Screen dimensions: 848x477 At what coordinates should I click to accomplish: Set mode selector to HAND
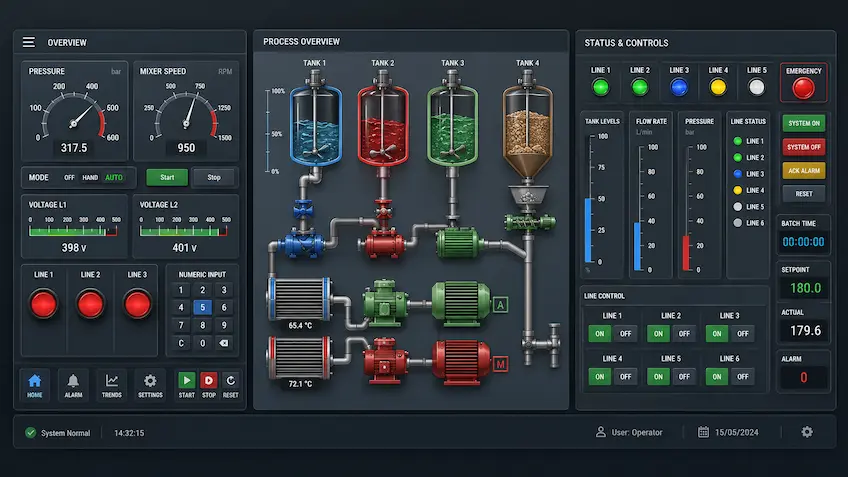[x=90, y=177]
